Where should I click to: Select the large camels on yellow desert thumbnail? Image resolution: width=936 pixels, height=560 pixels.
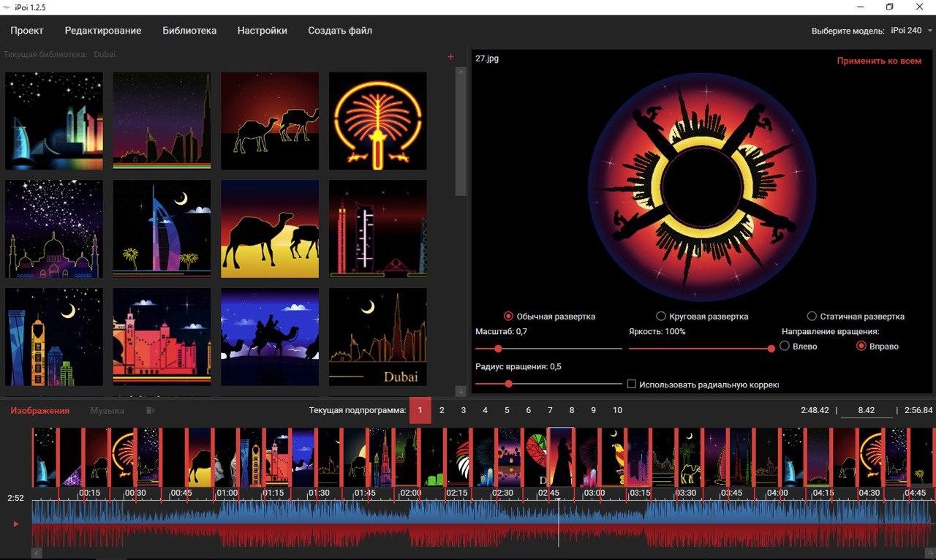270,229
